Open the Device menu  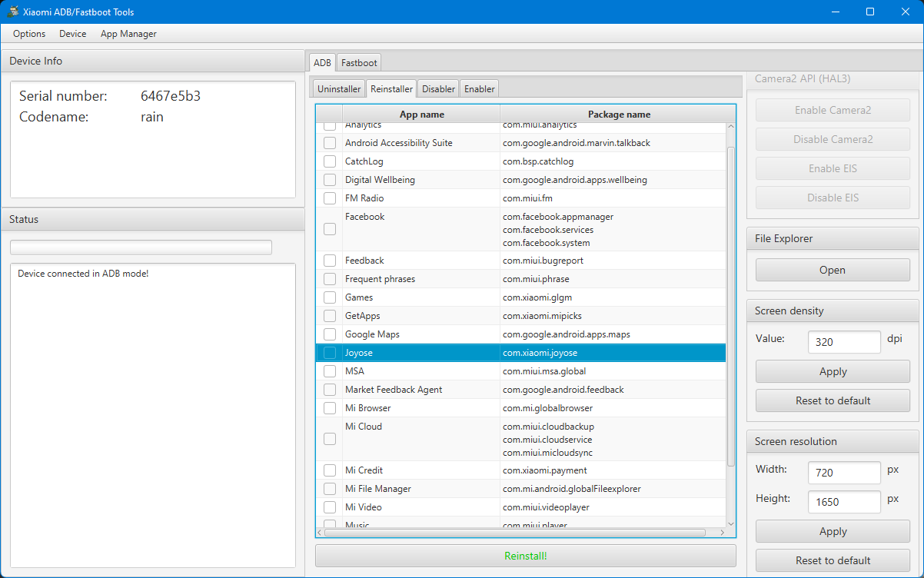coord(73,34)
